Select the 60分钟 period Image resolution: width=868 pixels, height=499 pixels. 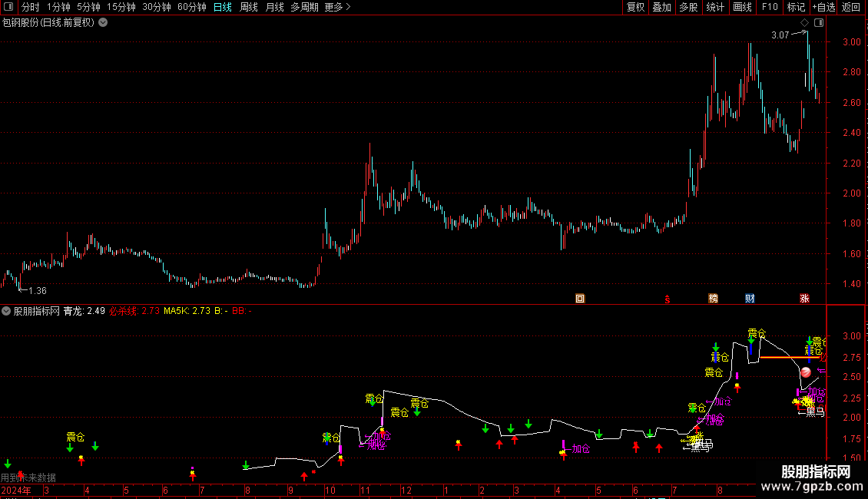tap(192, 7)
